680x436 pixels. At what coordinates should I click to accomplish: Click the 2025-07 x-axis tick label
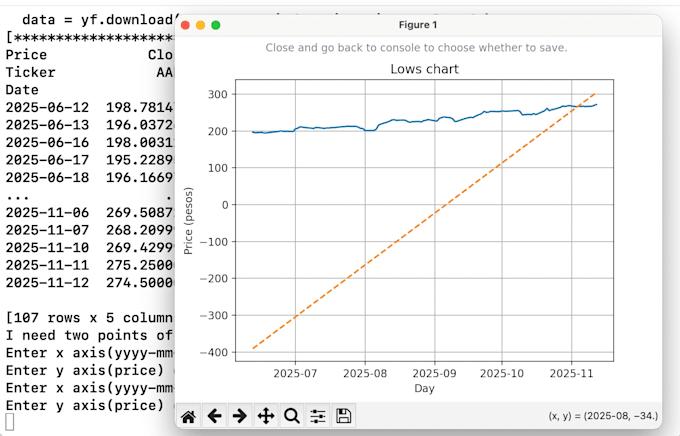coord(295,374)
